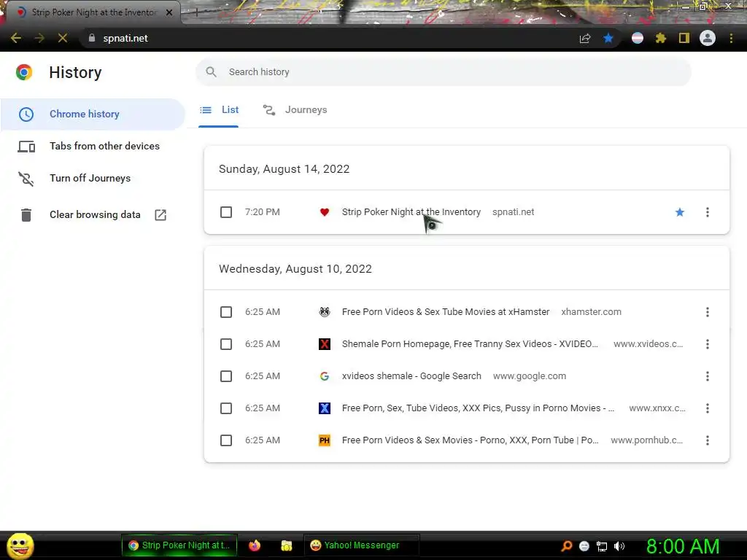Open more actions for the xhamster.com entry
This screenshot has height=560, width=747.
click(708, 312)
